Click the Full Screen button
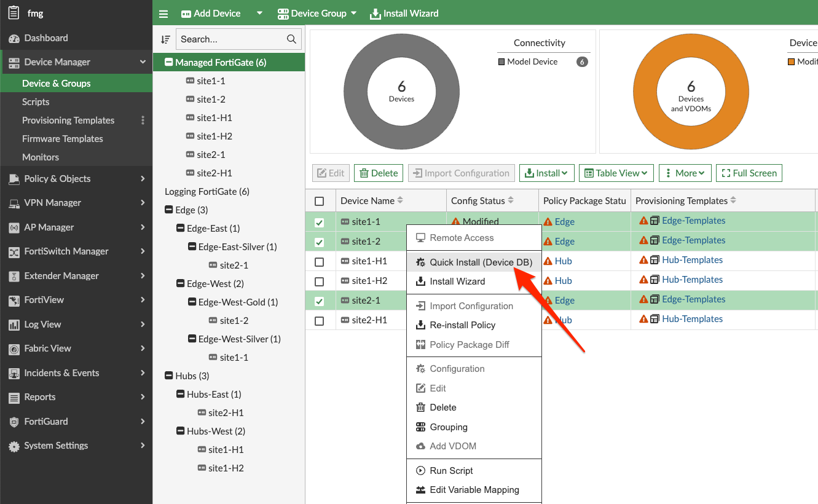The height and width of the screenshot is (504, 818). pos(749,173)
